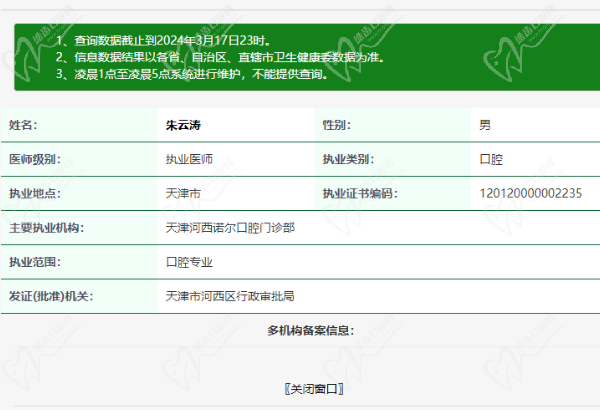Click the 执业类别 label
Screen dimensions: 600x410
pyautogui.click(x=348, y=159)
